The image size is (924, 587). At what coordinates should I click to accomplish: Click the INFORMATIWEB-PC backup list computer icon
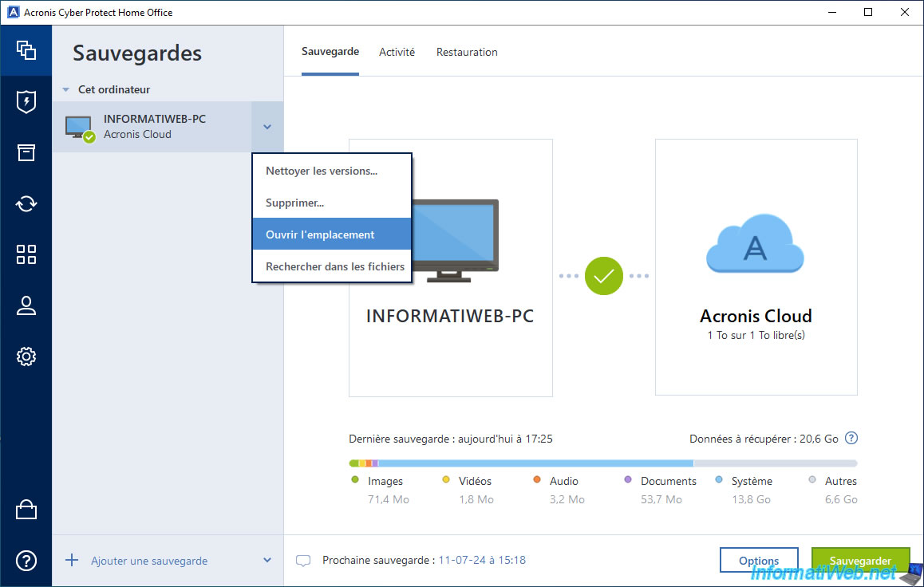[80, 128]
